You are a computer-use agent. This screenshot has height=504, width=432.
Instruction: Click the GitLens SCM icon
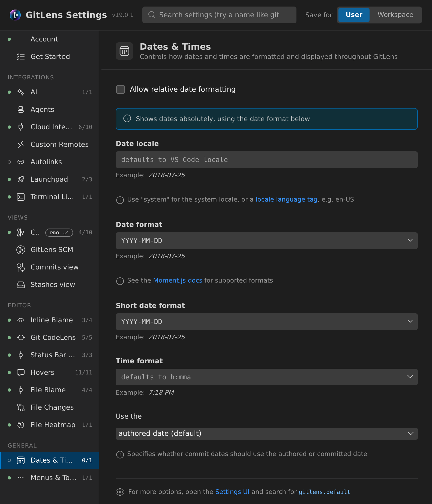point(21,250)
